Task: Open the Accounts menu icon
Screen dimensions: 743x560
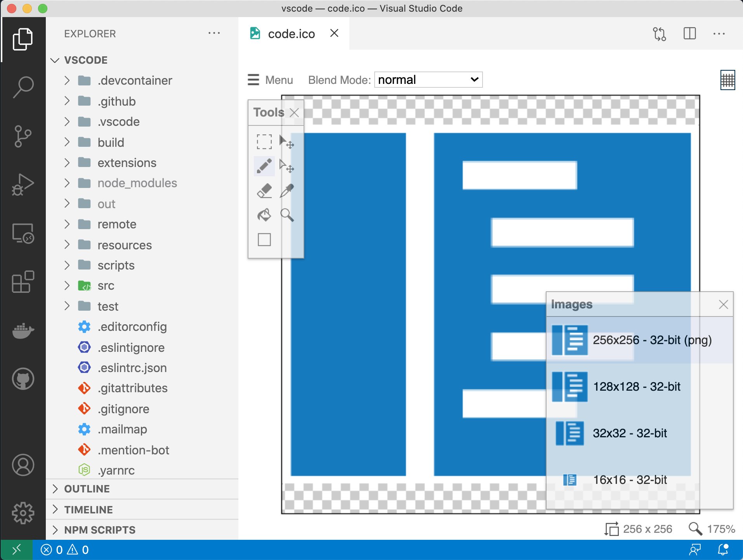Action: 23,465
